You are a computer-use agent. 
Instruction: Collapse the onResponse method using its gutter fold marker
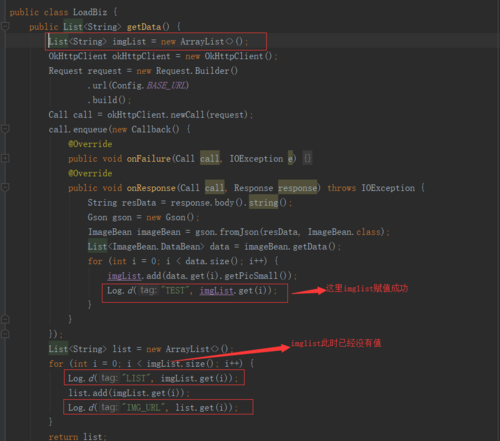click(x=5, y=187)
